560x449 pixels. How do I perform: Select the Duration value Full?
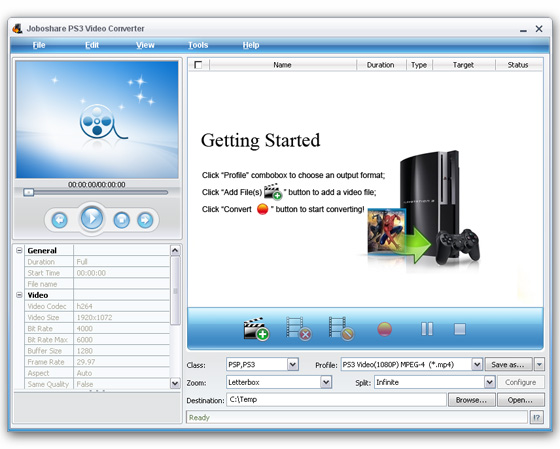click(x=121, y=262)
